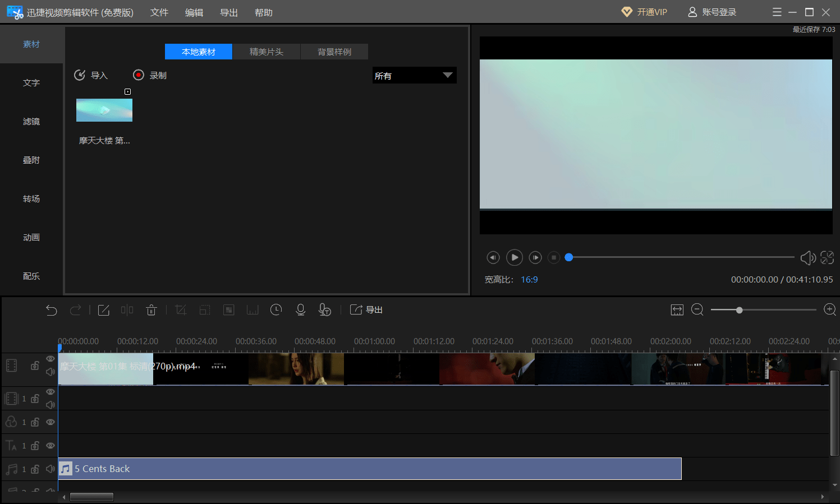
Task: Select the 本地素材 tab
Action: tap(199, 52)
